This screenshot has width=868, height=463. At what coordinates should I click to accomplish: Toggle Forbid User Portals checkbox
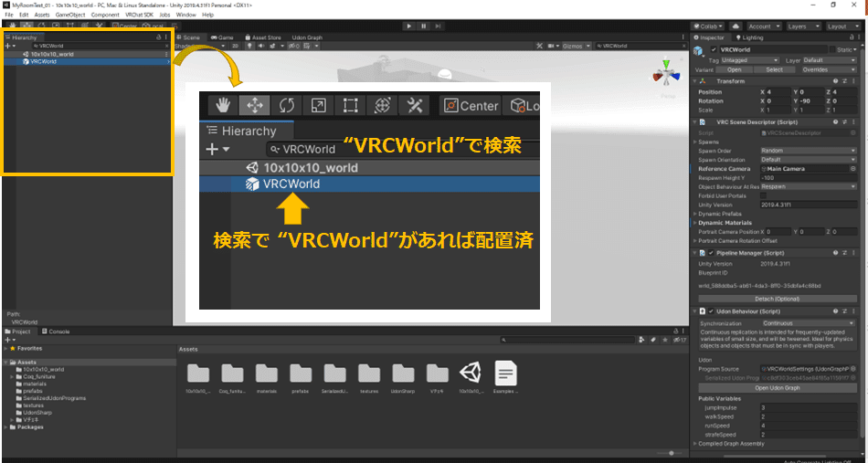click(763, 195)
